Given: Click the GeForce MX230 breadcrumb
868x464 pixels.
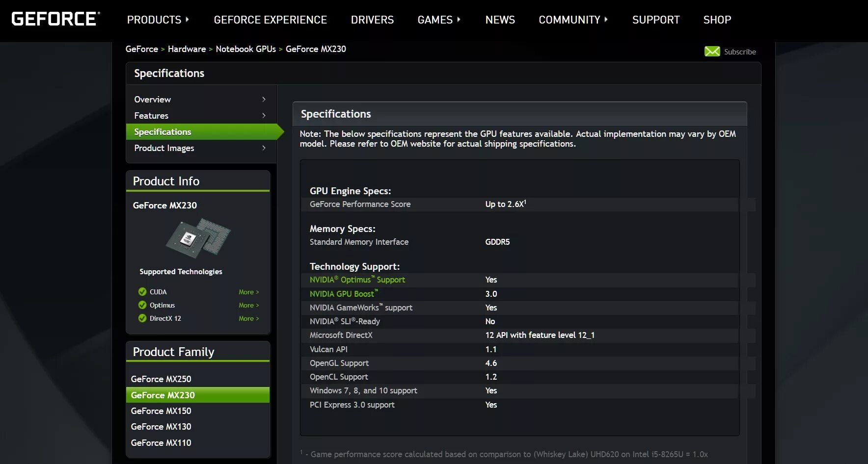Looking at the screenshot, I should [316, 49].
